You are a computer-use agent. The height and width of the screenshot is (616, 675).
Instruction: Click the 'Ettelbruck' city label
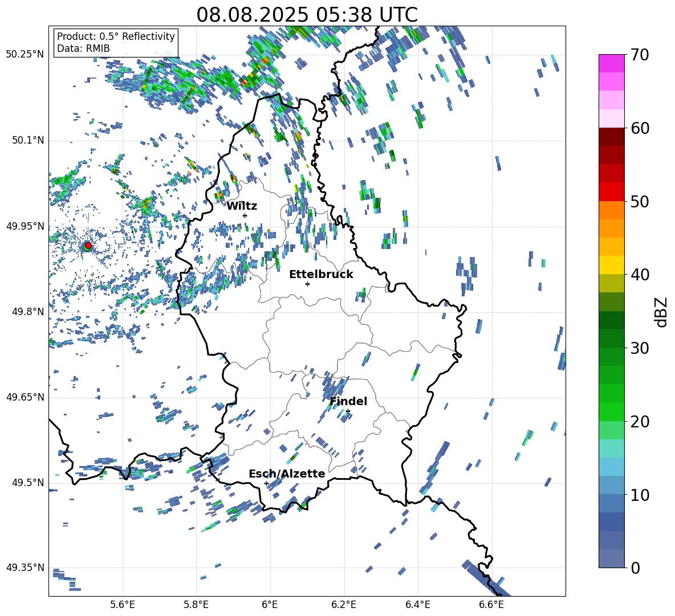pos(321,275)
